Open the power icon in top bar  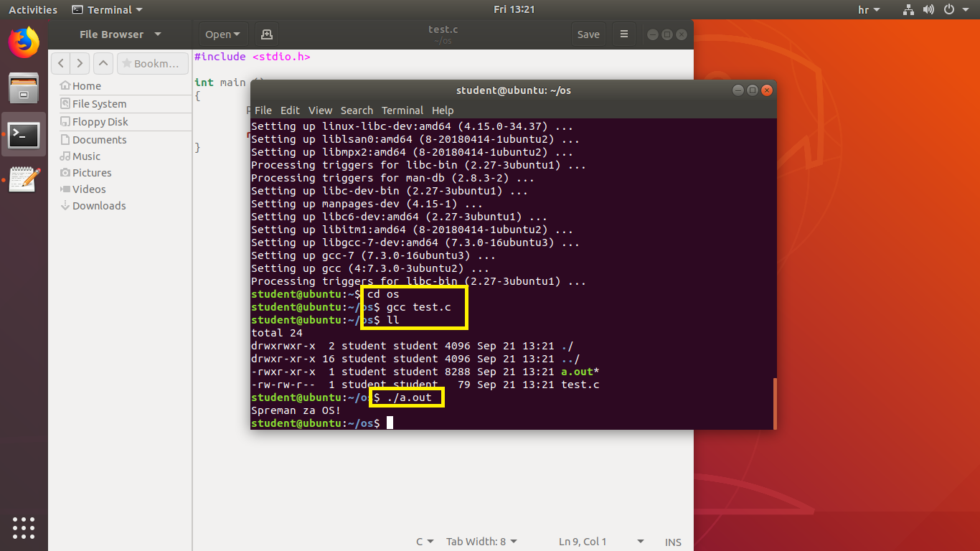coord(948,10)
